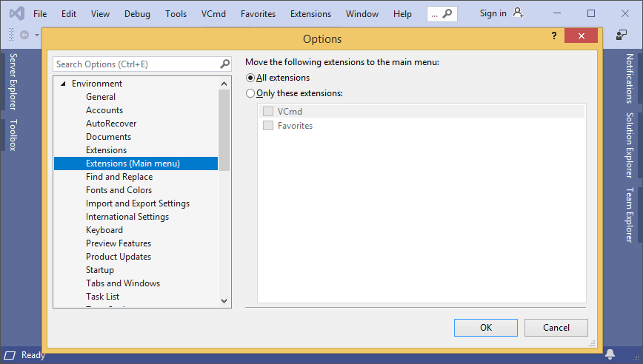The width and height of the screenshot is (643, 364).
Task: Click the quick launch search magnifier icon
Action: pos(447,14)
